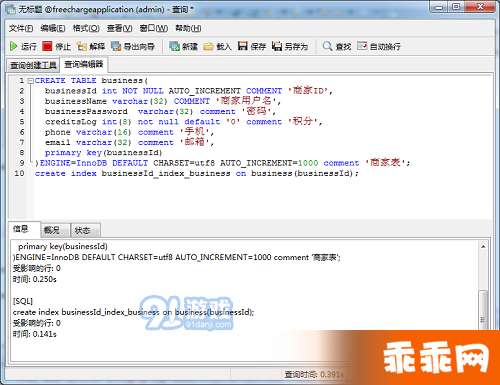
Task: Open the Format (格式) menu
Action: pos(86,28)
